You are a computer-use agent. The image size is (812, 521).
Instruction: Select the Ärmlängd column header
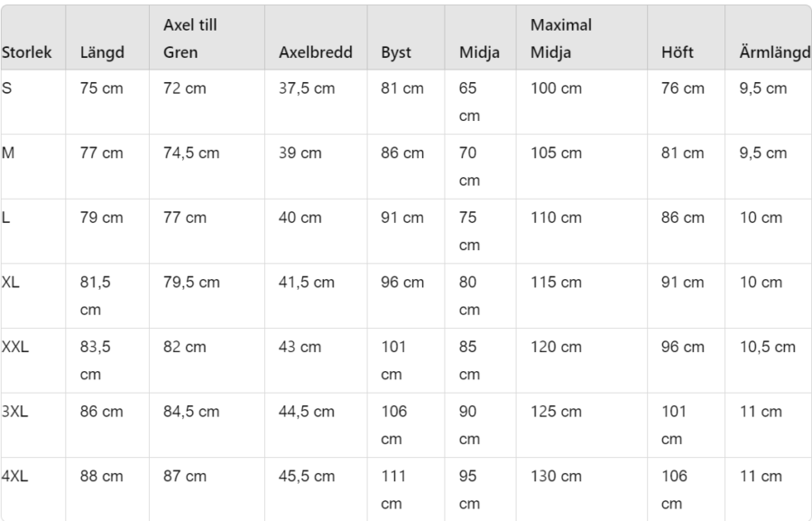click(775, 52)
